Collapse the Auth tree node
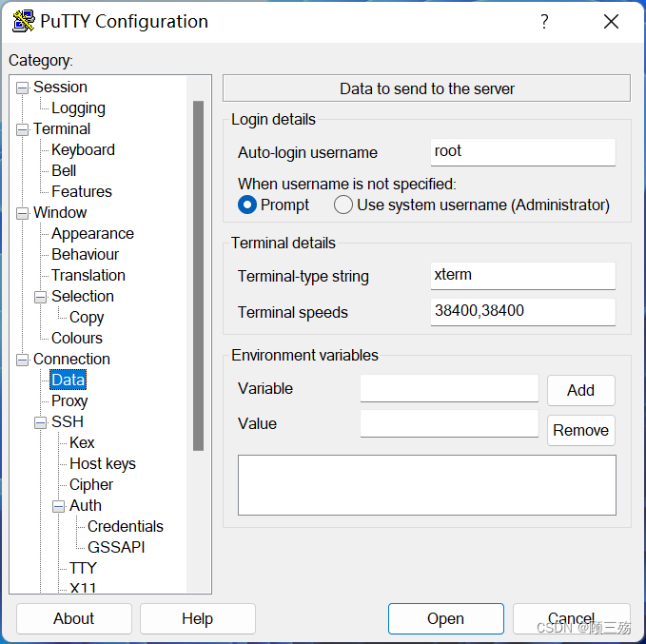Image resolution: width=646 pixels, height=644 pixels. (58, 506)
